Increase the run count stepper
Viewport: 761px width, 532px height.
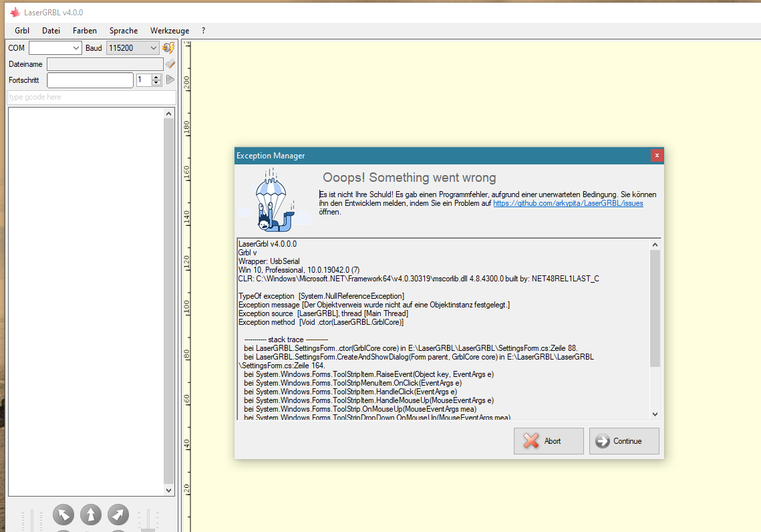[156, 77]
